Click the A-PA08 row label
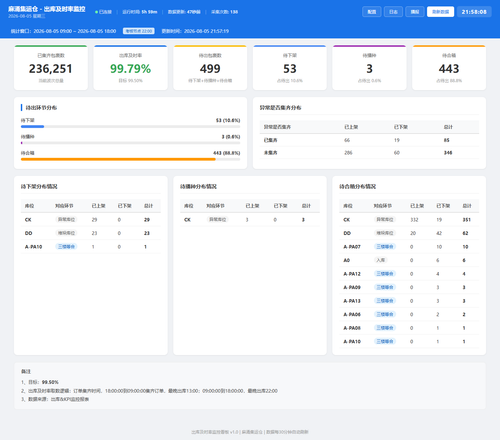500x440 pixels. 352,328
